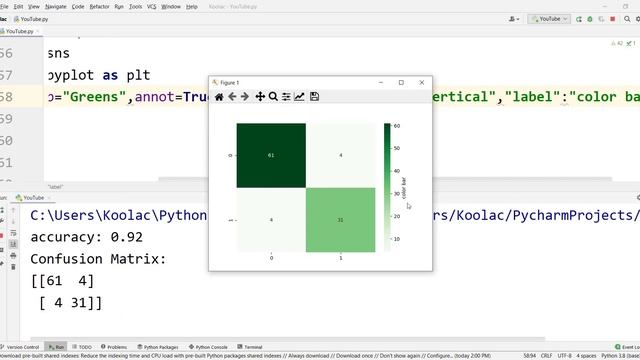Click the green color bar in Figure 1
640x360 pixels.
pyautogui.click(x=387, y=187)
